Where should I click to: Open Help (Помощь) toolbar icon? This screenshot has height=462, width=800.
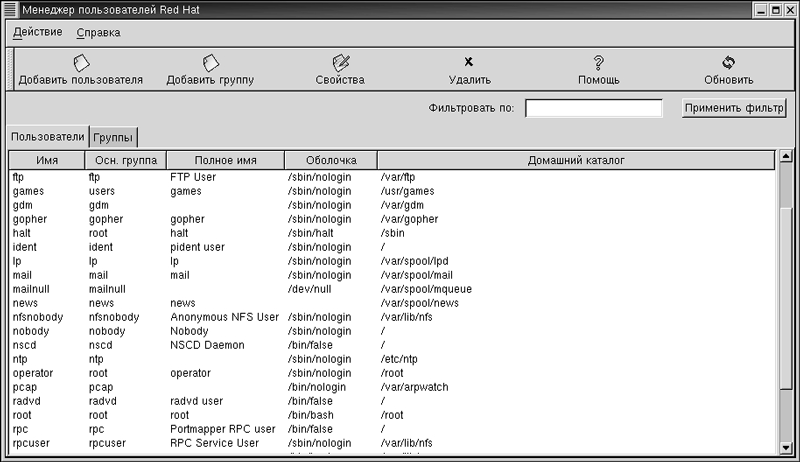click(x=599, y=63)
